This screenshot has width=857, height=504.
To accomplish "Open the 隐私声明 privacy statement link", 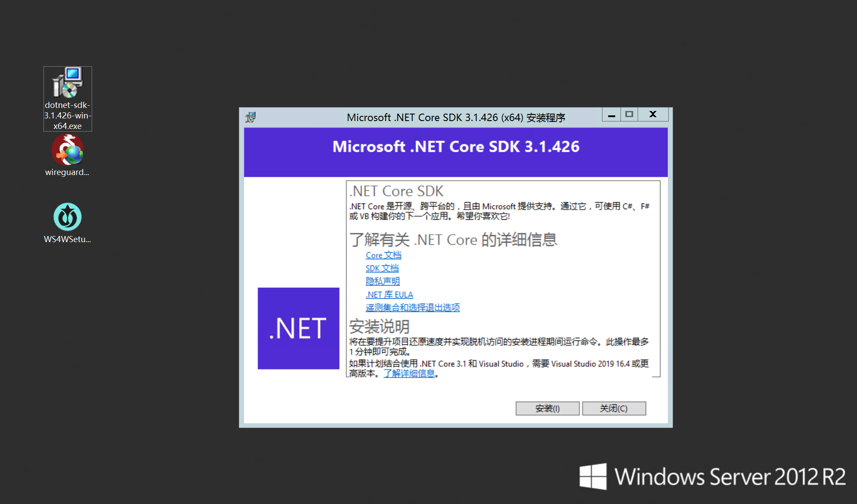I will click(x=383, y=281).
